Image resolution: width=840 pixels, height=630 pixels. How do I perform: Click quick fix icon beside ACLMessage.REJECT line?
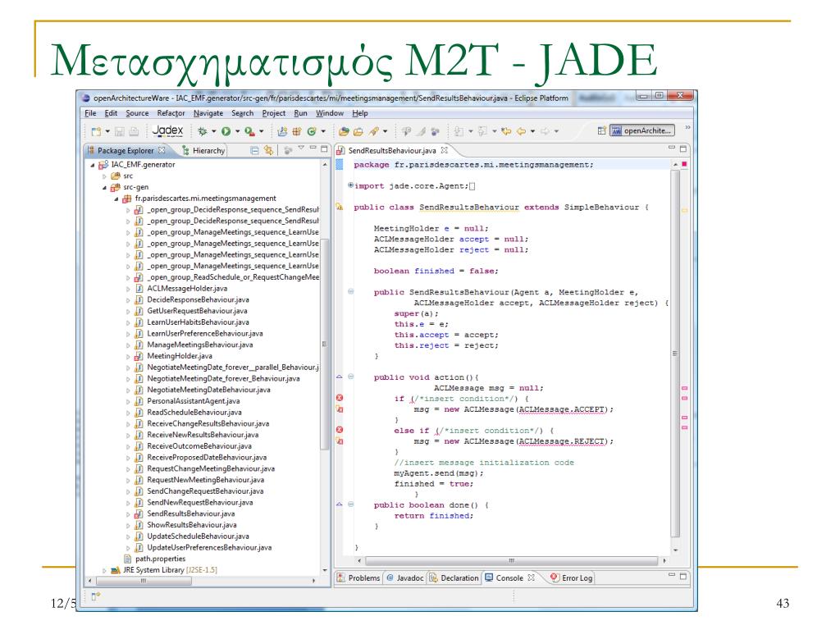(x=339, y=441)
